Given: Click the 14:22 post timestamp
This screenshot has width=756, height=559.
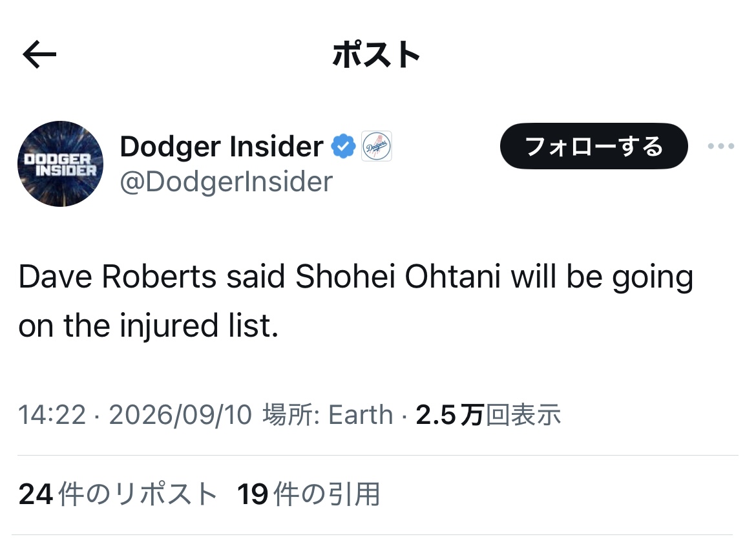Looking at the screenshot, I should pyautogui.click(x=52, y=415).
